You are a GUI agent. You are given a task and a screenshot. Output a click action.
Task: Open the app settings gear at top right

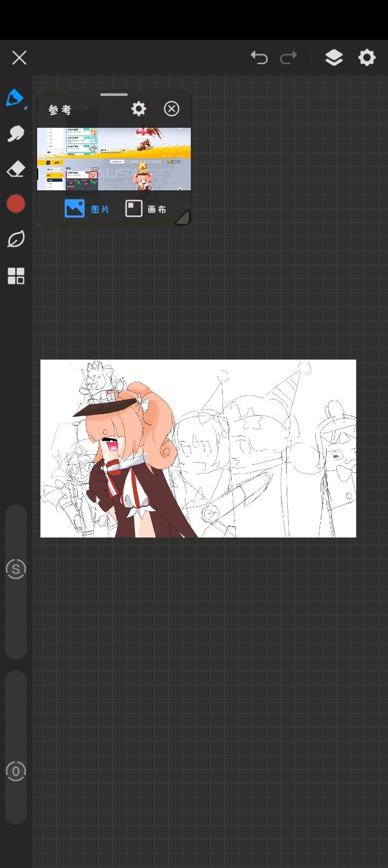pyautogui.click(x=367, y=57)
